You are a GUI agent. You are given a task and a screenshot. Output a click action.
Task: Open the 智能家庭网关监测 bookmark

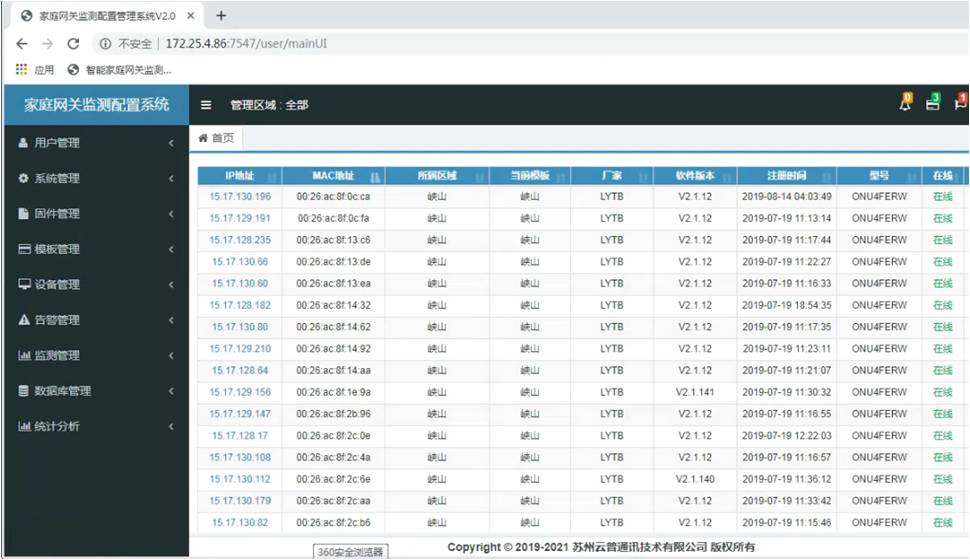pyautogui.click(x=120, y=70)
